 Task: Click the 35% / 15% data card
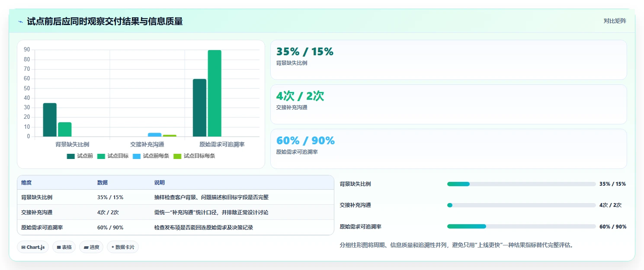pyautogui.click(x=449, y=60)
